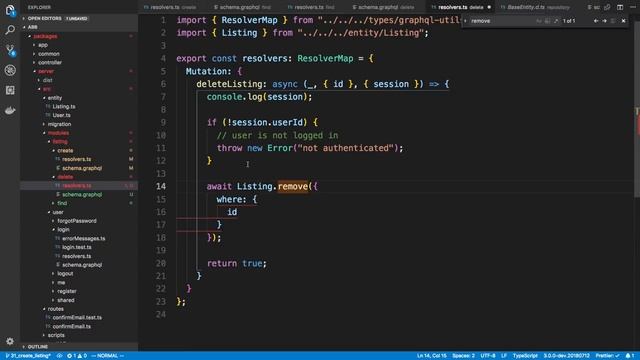The width and height of the screenshot is (640, 360).
Task: Change file encoding UTF-8
Action: click(x=488, y=356)
